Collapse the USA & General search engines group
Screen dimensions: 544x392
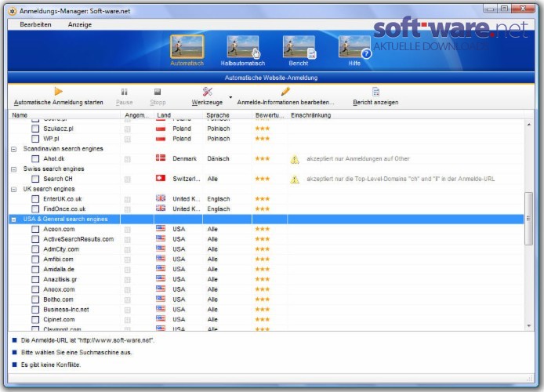click(x=14, y=220)
